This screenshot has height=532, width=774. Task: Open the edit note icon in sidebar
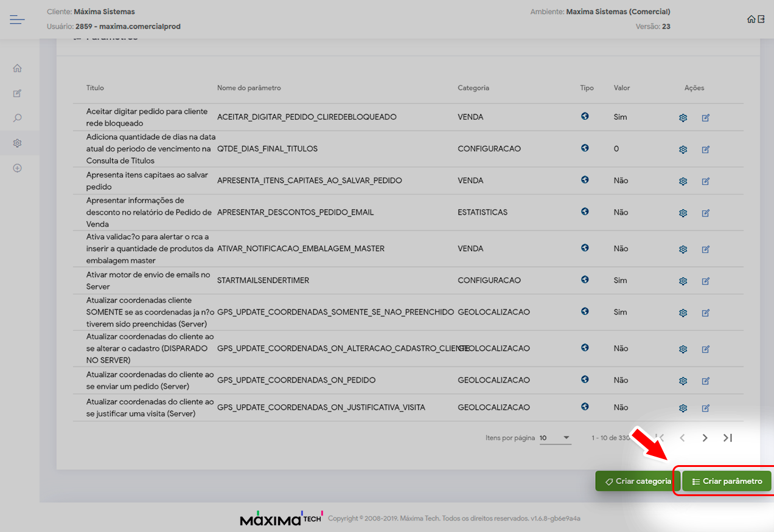(17, 94)
